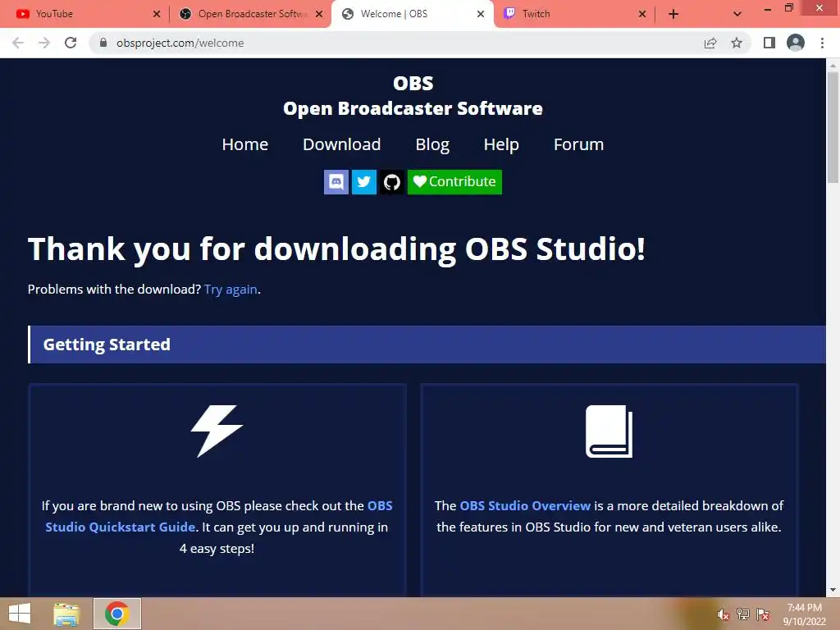Screen dimensions: 840x630
Task: Click the green Contribute button
Action: pyautogui.click(x=454, y=182)
